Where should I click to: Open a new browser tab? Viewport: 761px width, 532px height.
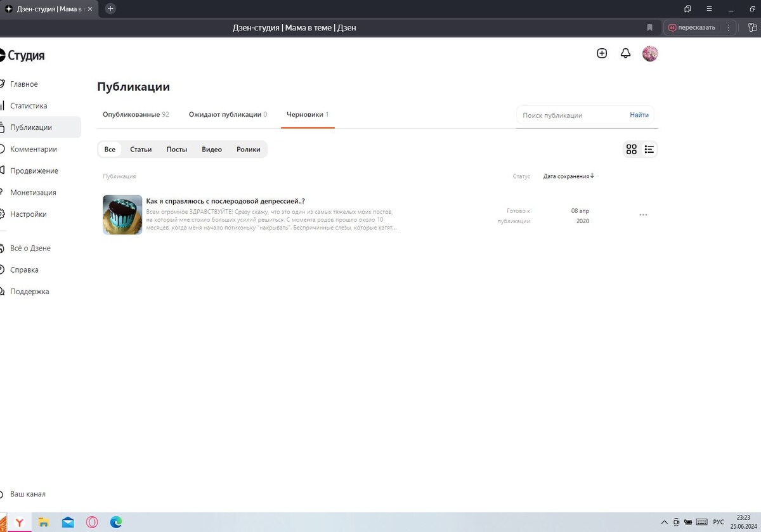[x=110, y=8]
